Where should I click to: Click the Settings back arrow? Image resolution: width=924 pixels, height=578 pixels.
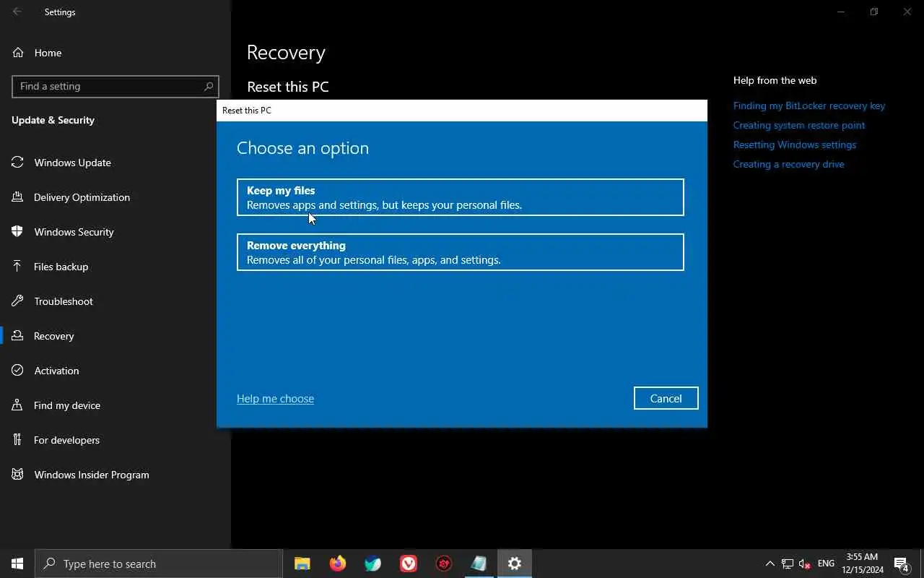click(x=17, y=12)
